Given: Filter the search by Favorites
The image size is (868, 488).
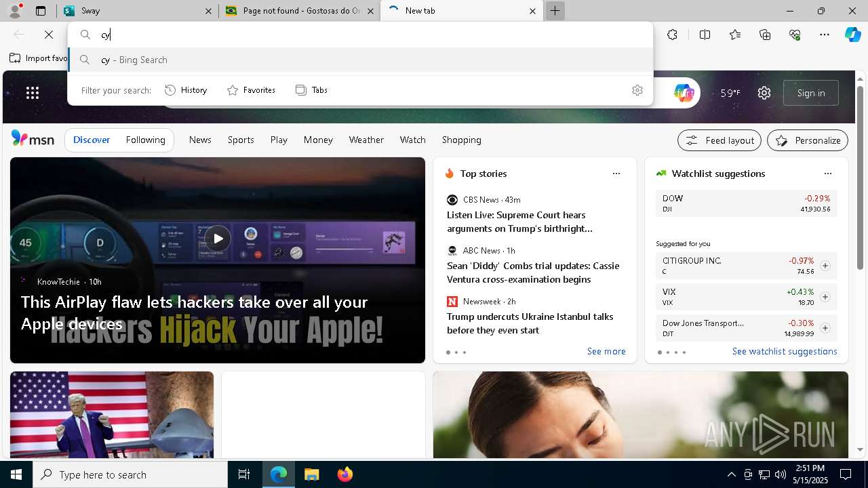Looking at the screenshot, I should [251, 90].
